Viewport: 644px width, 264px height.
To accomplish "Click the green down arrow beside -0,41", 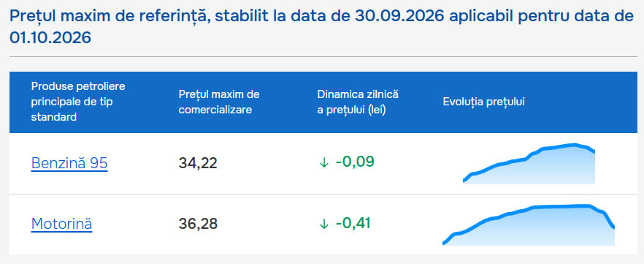I will point(324,224).
